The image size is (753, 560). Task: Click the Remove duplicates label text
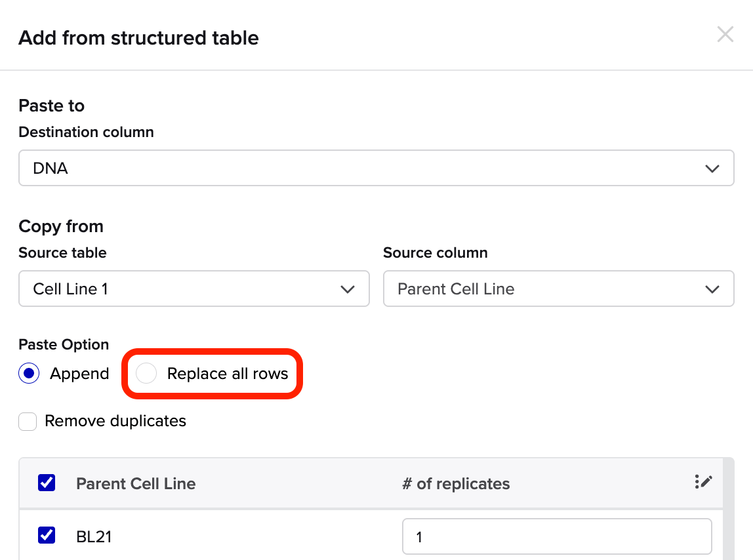pyautogui.click(x=115, y=421)
